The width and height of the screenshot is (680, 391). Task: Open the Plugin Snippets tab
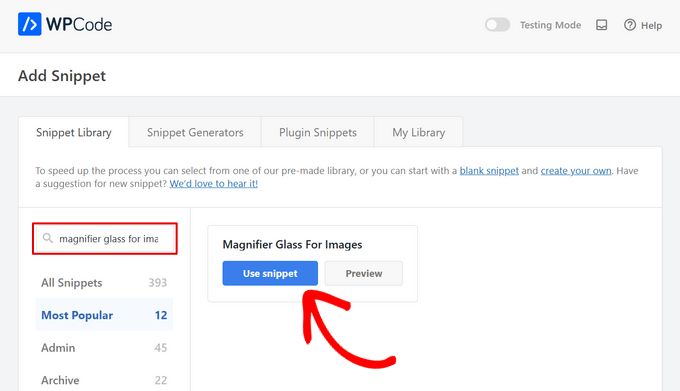coord(317,132)
